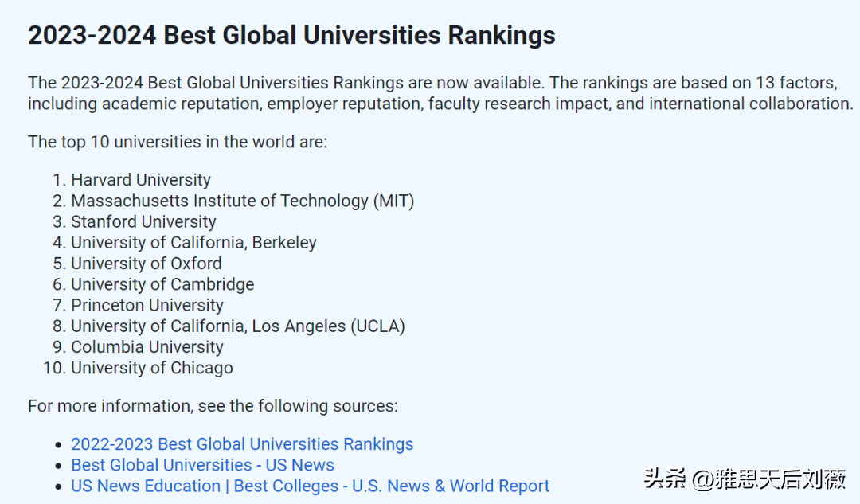This screenshot has height=504, width=860.
Task: Click the University of Cambridge list item
Action: [162, 284]
